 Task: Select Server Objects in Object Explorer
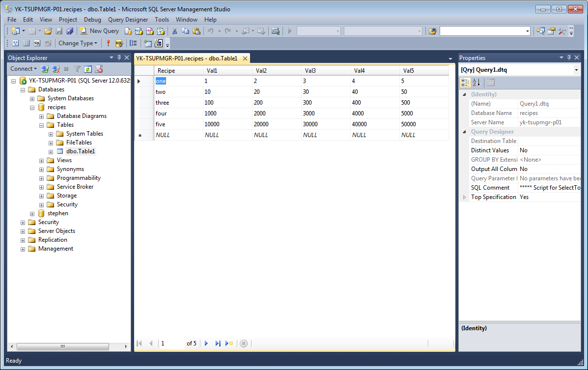tap(56, 231)
